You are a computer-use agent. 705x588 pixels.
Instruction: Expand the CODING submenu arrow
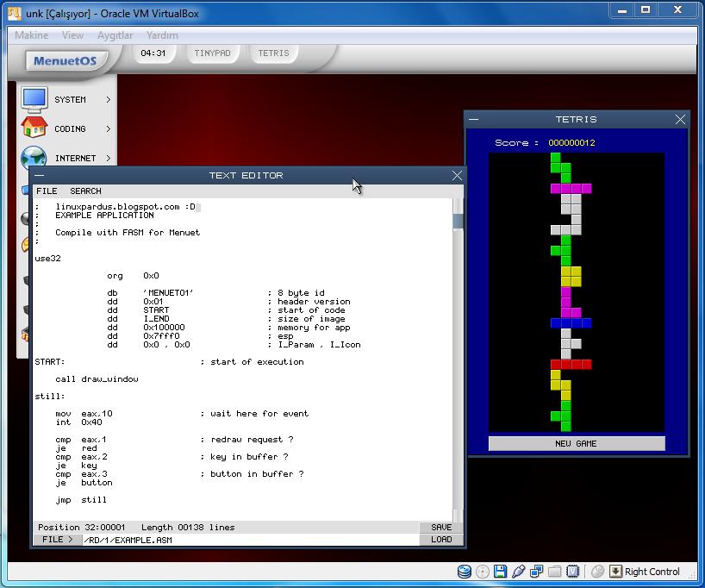(x=109, y=128)
